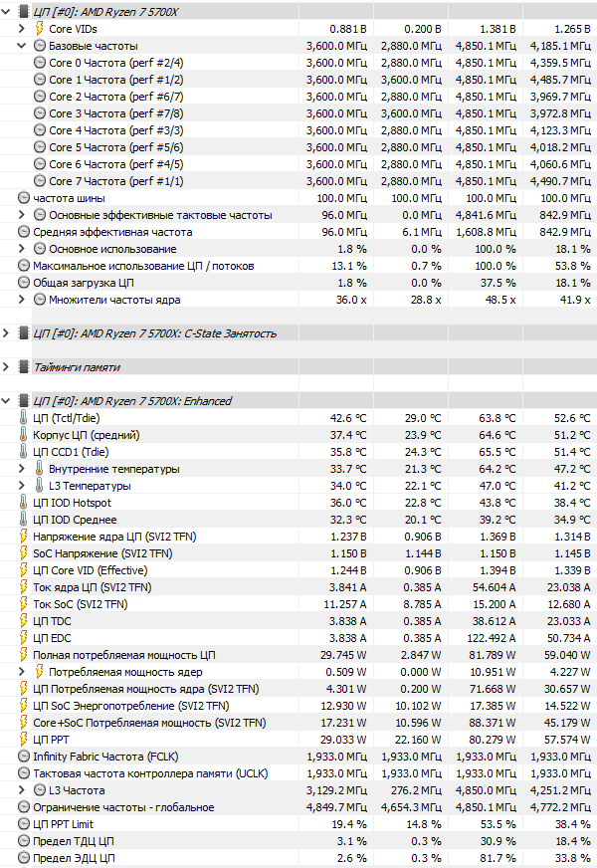This screenshot has height=868, width=597.
Task: Select the Предел ТДЦ ЦП row
Action: pos(298,841)
